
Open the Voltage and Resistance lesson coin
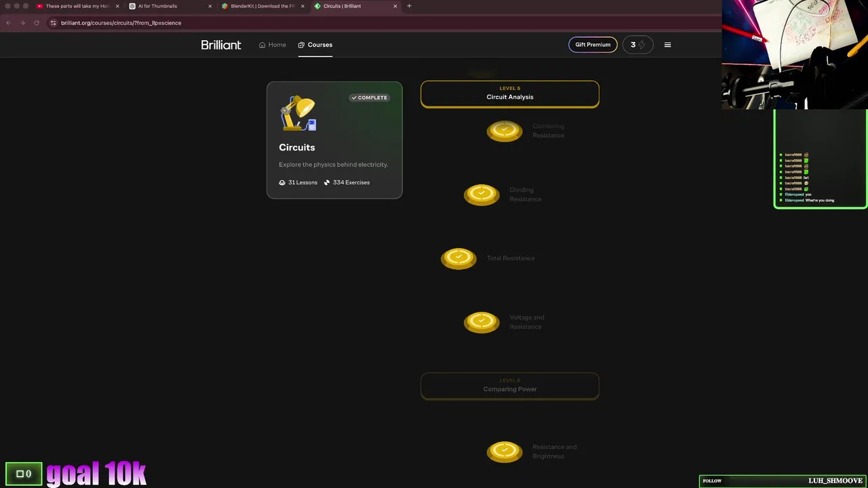(481, 322)
